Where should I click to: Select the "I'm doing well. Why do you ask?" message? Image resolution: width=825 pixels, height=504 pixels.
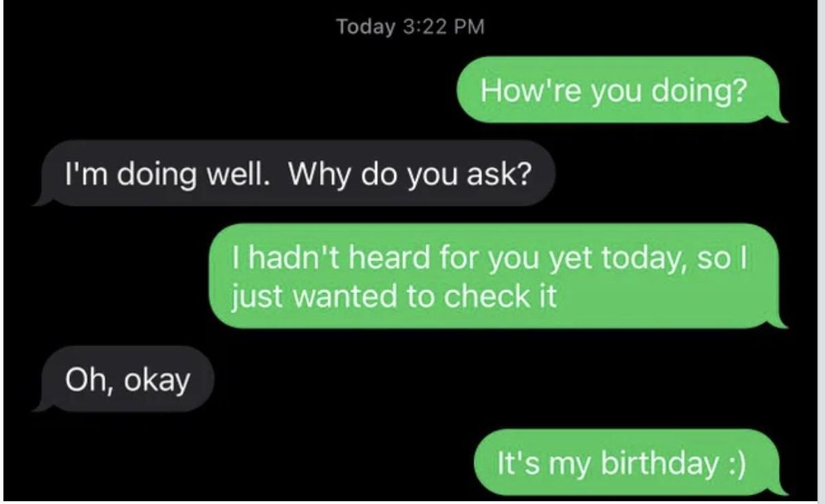[x=293, y=173]
